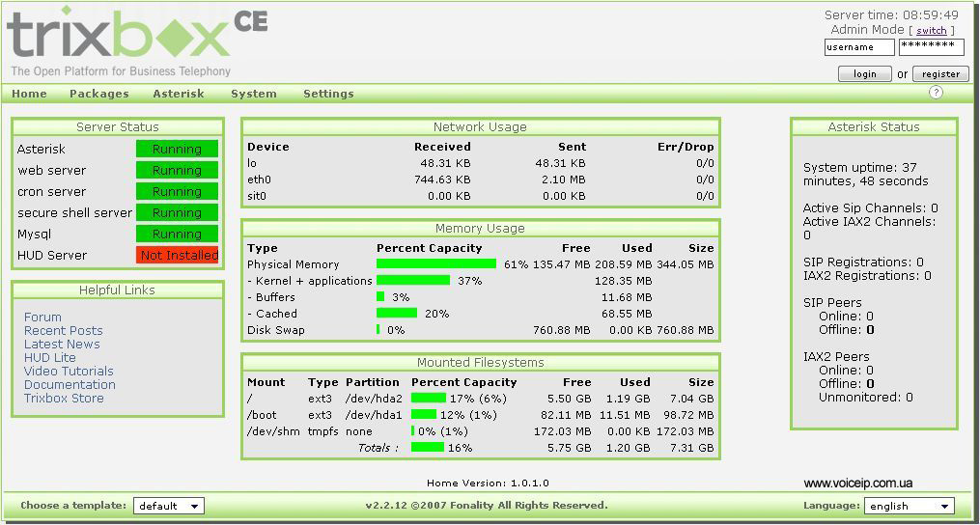
Task: Click the /dev/shm mount entry
Action: coord(274,430)
